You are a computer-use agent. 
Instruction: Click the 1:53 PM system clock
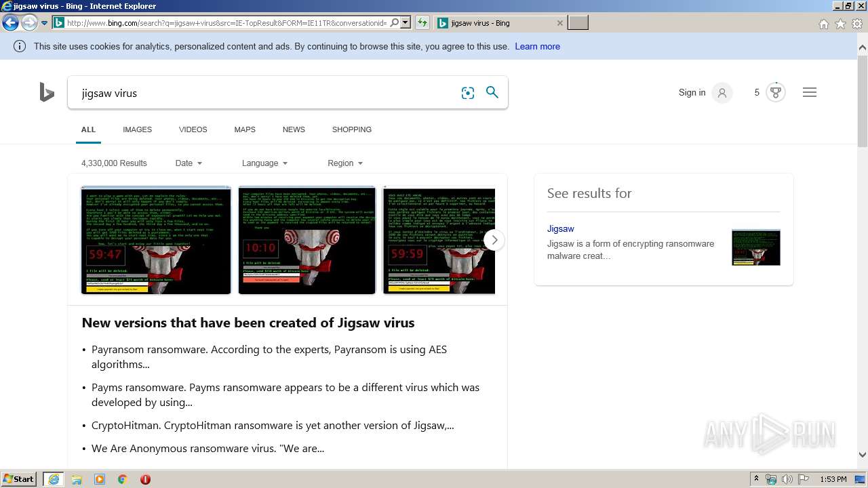pos(833,479)
